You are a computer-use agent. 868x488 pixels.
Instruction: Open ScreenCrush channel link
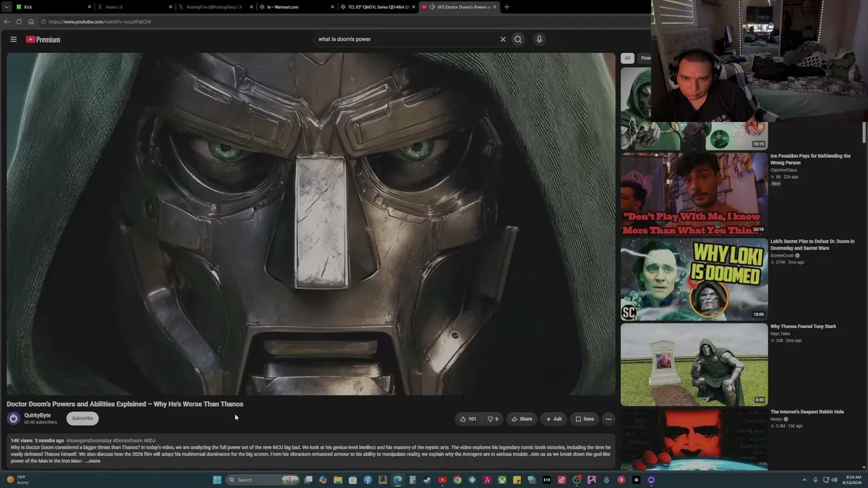tap(782, 256)
